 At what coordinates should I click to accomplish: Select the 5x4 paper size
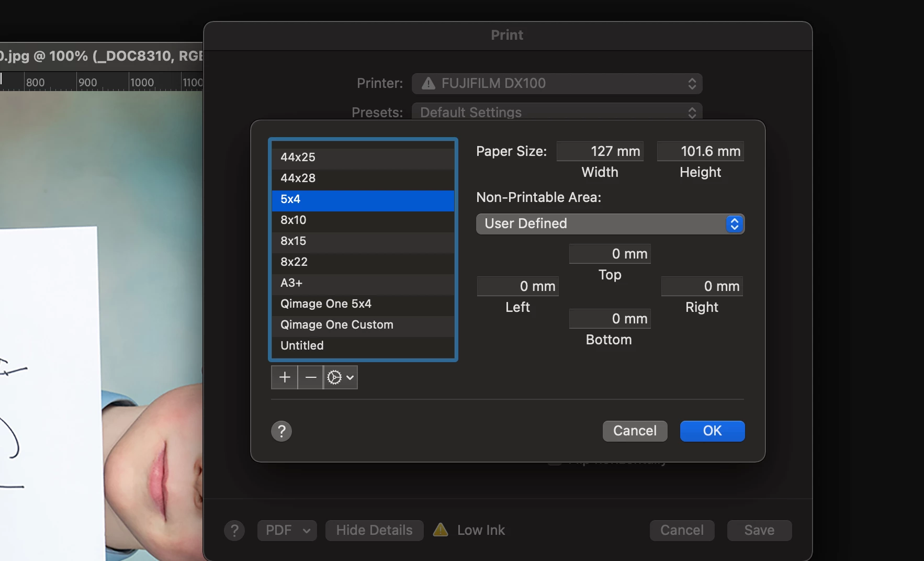point(363,201)
